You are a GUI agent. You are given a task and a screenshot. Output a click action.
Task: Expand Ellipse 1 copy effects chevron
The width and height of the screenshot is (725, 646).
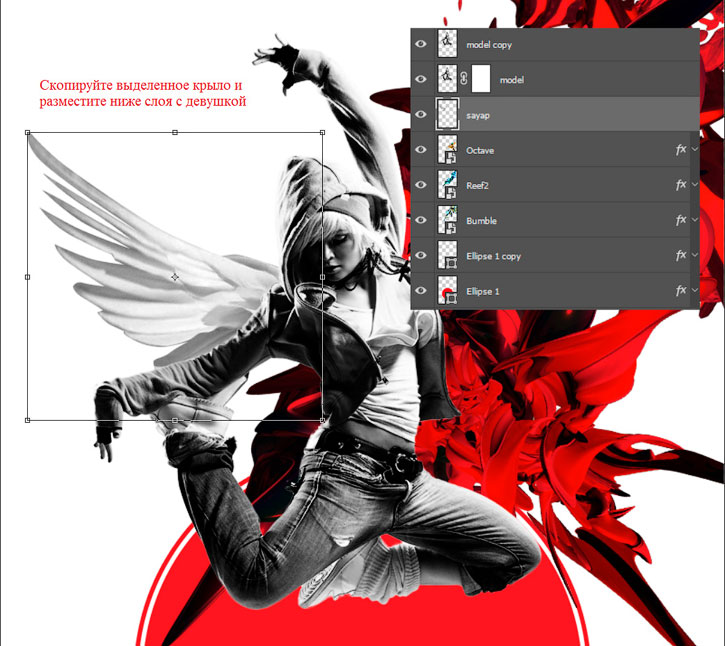pos(694,255)
